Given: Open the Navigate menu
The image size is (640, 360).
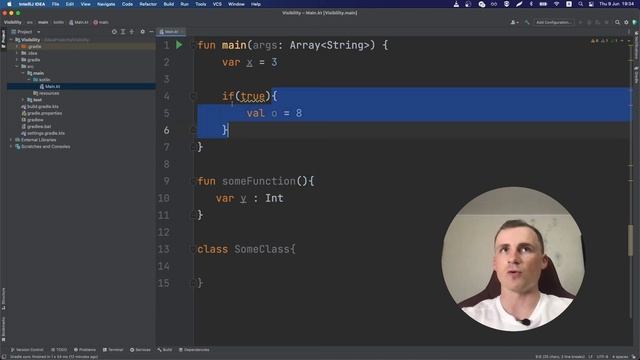Looking at the screenshot, I should tap(106, 4).
